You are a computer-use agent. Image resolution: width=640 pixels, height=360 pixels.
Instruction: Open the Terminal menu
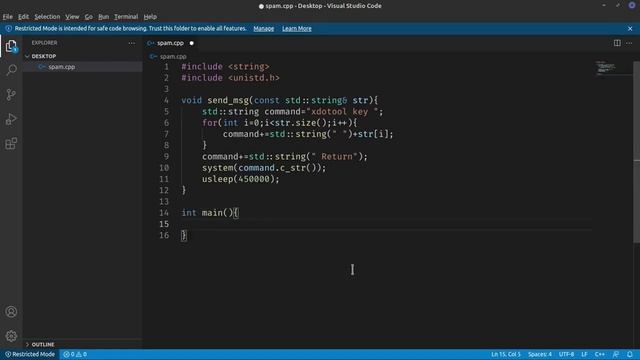coord(126,17)
